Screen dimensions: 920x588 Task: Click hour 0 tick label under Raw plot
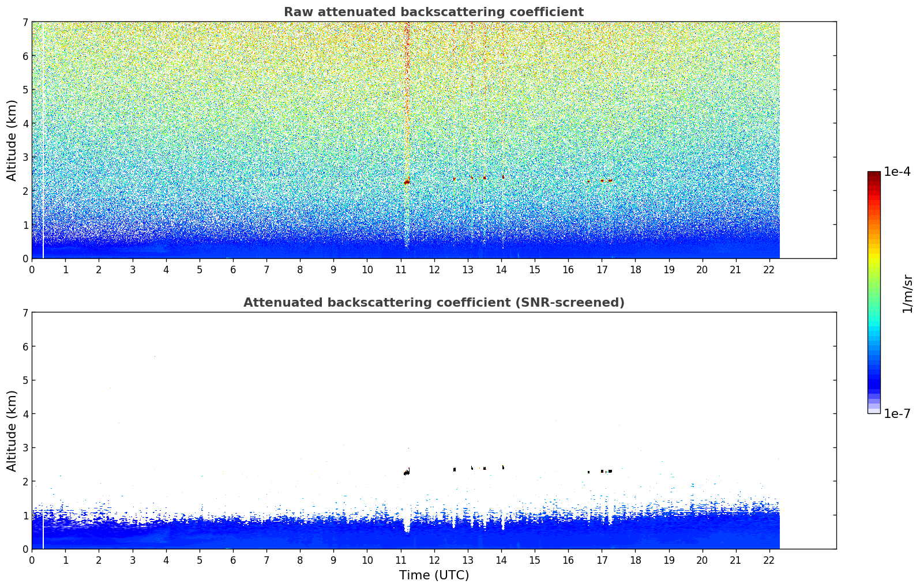[32, 269]
